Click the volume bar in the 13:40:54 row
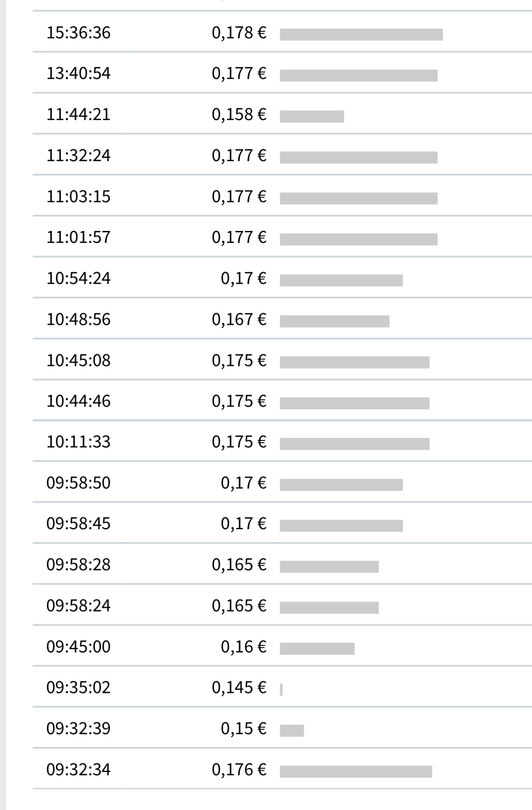 tap(358, 75)
